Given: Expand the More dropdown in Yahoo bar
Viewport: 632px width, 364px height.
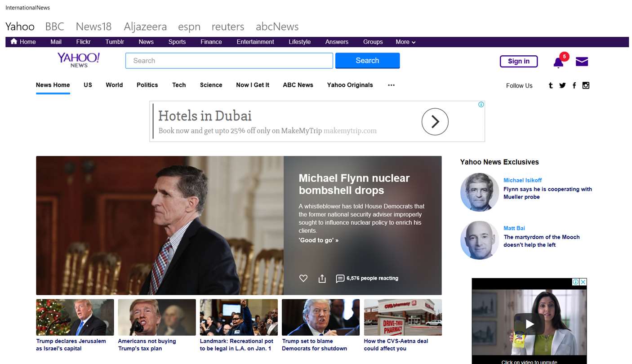Looking at the screenshot, I should (x=405, y=42).
